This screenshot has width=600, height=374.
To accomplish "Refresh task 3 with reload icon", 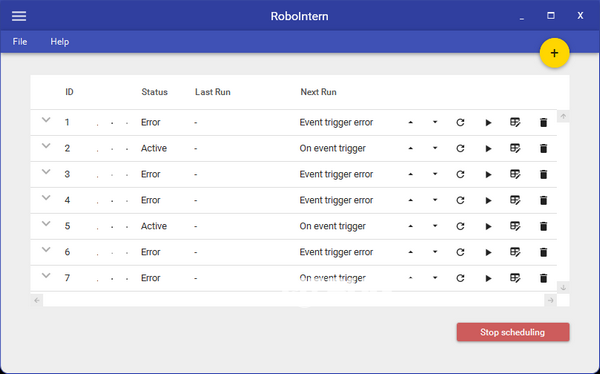I will (460, 175).
